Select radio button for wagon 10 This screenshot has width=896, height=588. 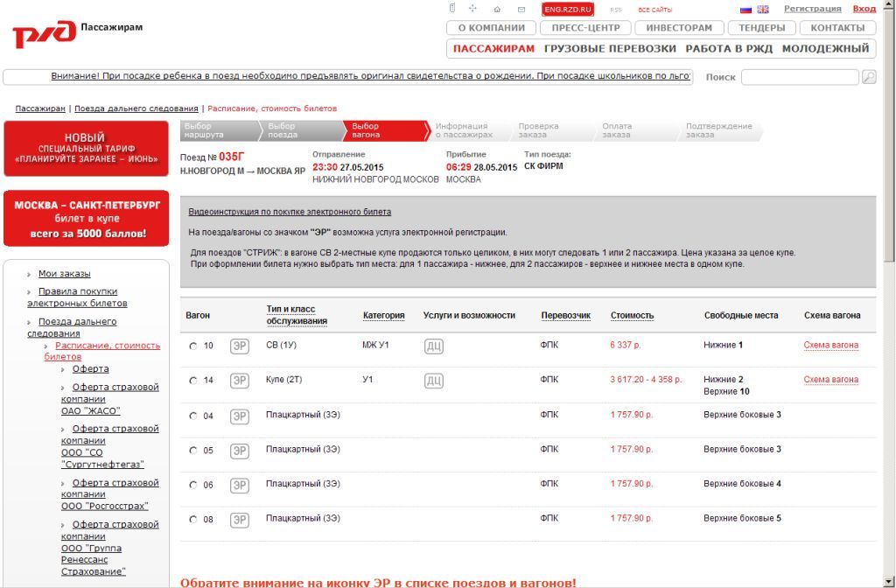pos(193,346)
